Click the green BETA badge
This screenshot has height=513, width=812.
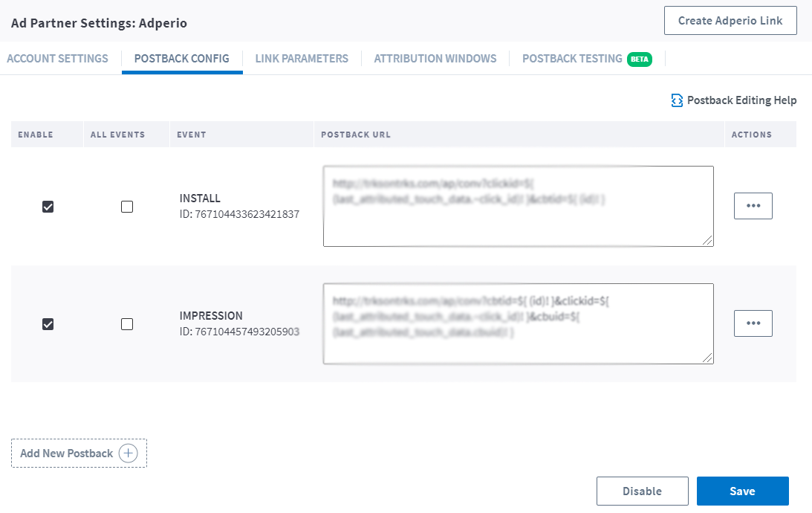click(640, 59)
